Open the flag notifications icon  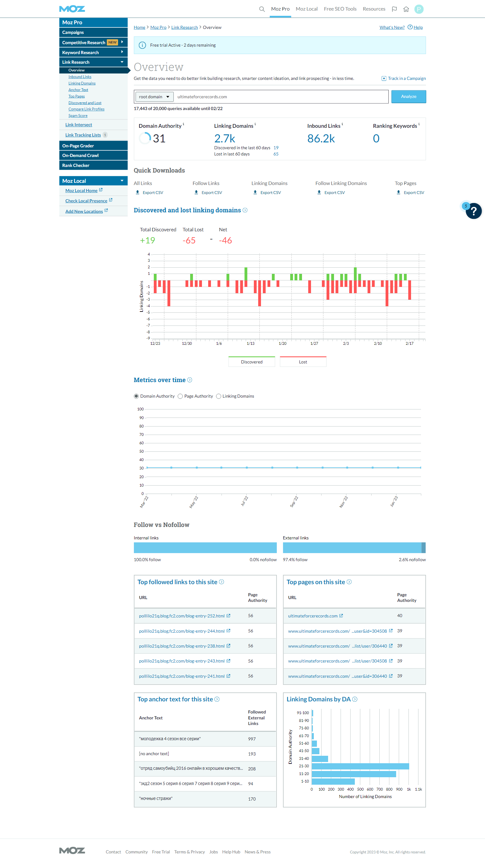(x=394, y=9)
